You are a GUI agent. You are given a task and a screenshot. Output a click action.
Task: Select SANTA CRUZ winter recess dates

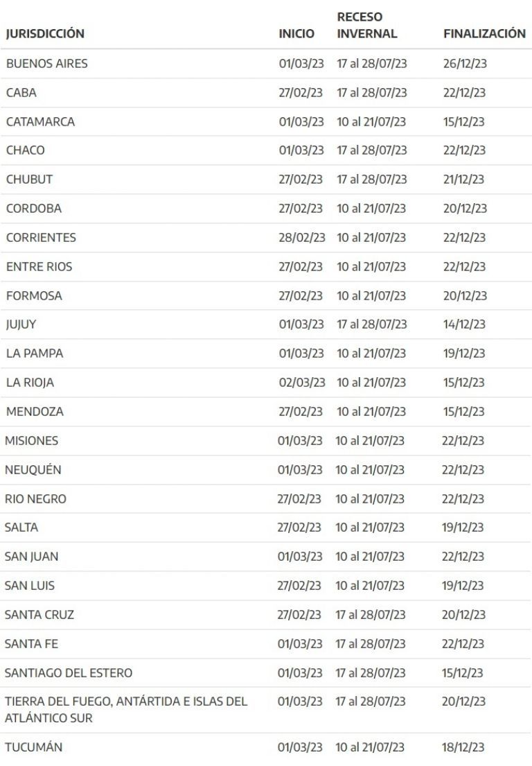coord(371,615)
